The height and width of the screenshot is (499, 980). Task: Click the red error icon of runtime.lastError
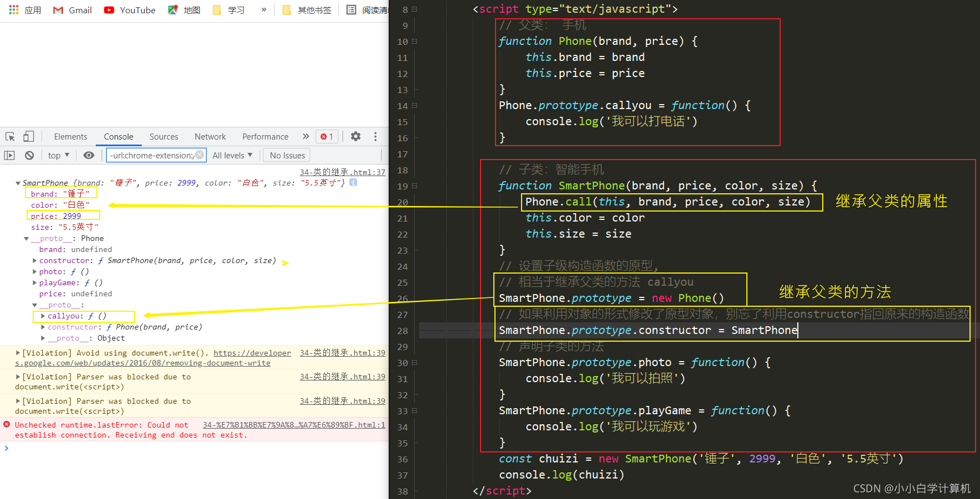[7, 424]
